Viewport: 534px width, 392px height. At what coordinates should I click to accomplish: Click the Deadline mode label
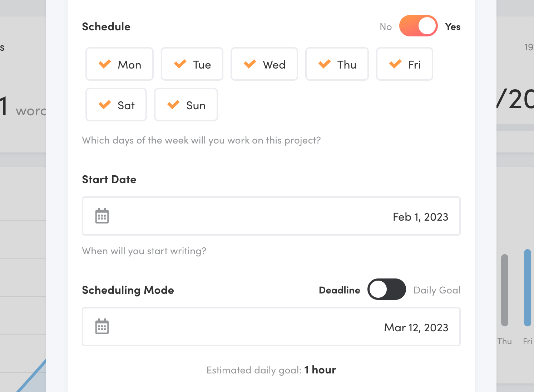(x=339, y=290)
